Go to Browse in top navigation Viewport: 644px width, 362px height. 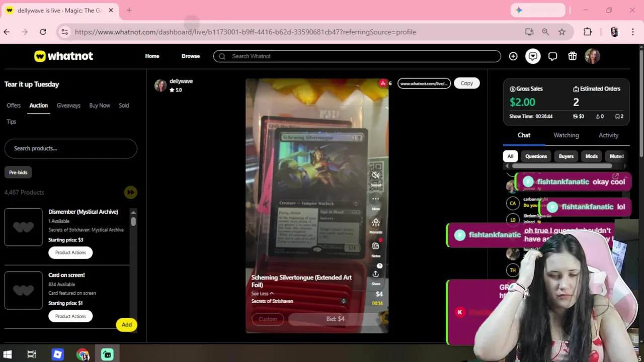coord(191,56)
